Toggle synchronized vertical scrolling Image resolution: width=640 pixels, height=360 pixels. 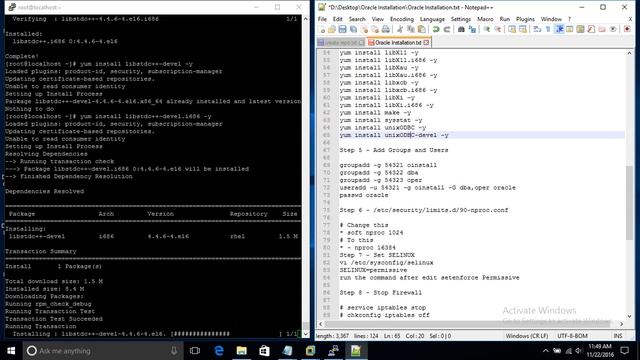click(512, 29)
